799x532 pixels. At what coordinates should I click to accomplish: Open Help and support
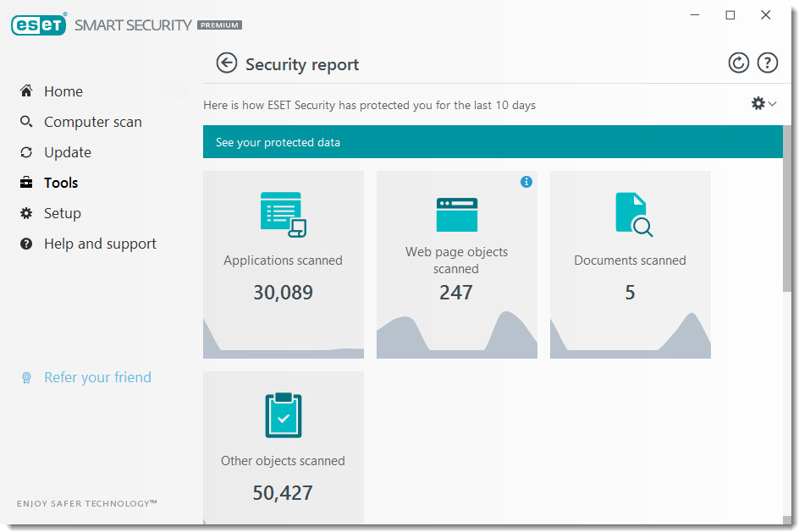coord(100,244)
